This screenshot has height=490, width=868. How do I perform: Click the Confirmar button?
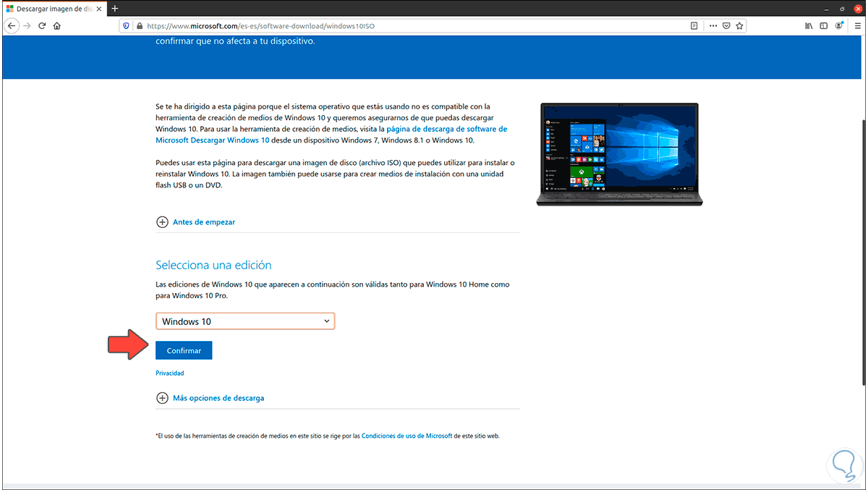(184, 350)
